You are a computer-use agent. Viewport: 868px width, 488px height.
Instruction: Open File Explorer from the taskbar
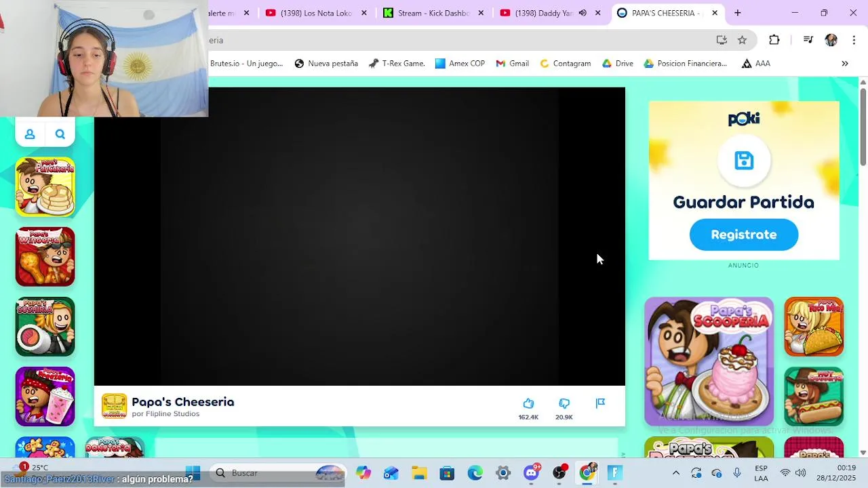point(419,472)
